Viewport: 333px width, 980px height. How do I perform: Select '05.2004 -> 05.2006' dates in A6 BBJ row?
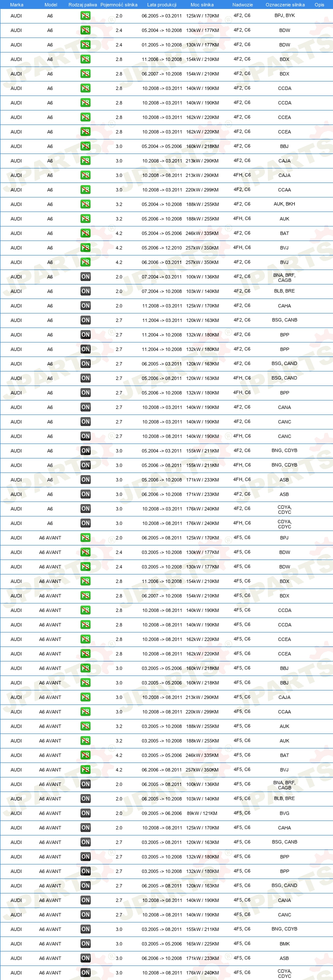tap(162, 146)
